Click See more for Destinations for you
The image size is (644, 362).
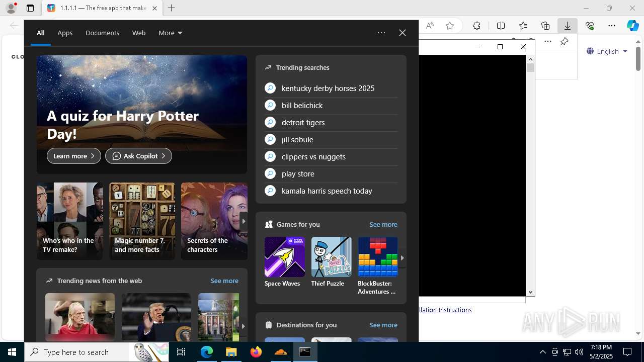click(383, 325)
